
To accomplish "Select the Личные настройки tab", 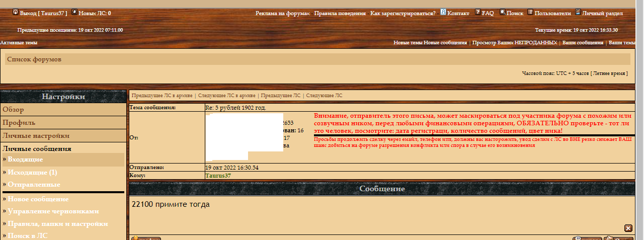I will [x=36, y=135].
